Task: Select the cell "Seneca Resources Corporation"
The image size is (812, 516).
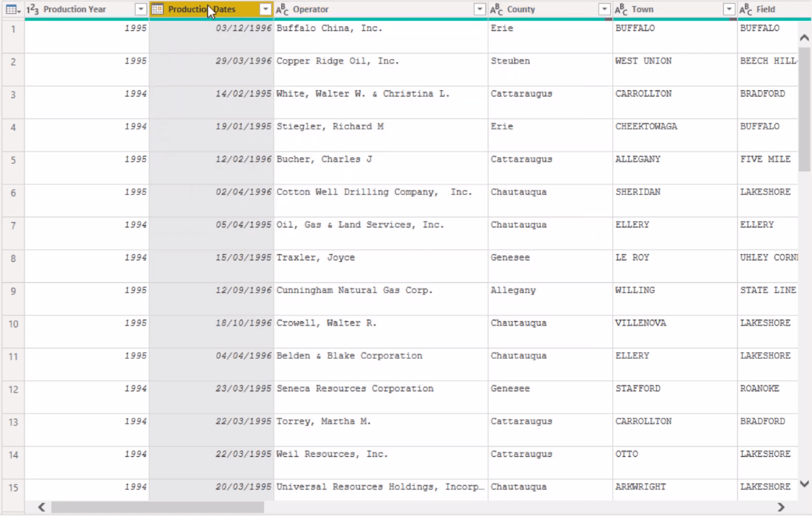Action: [381, 398]
